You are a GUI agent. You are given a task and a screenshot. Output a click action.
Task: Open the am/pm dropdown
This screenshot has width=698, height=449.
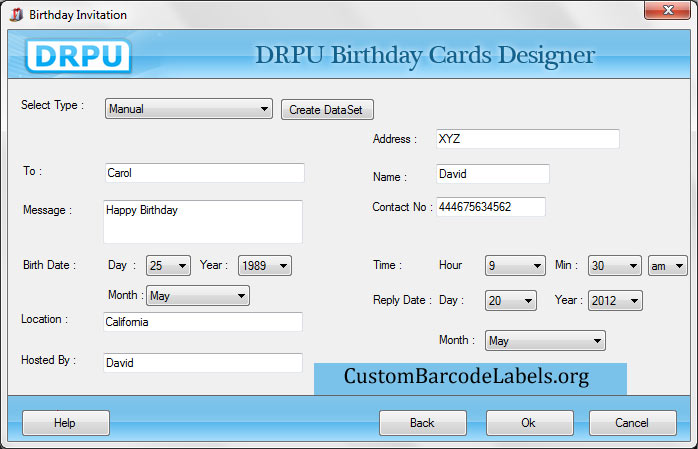click(668, 266)
